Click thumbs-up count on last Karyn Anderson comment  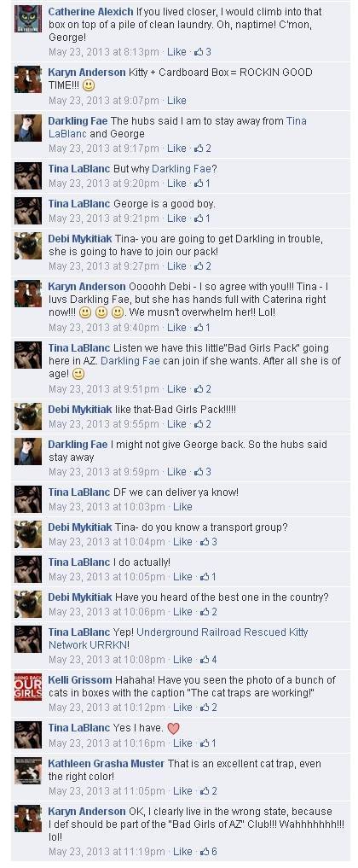click(x=209, y=852)
